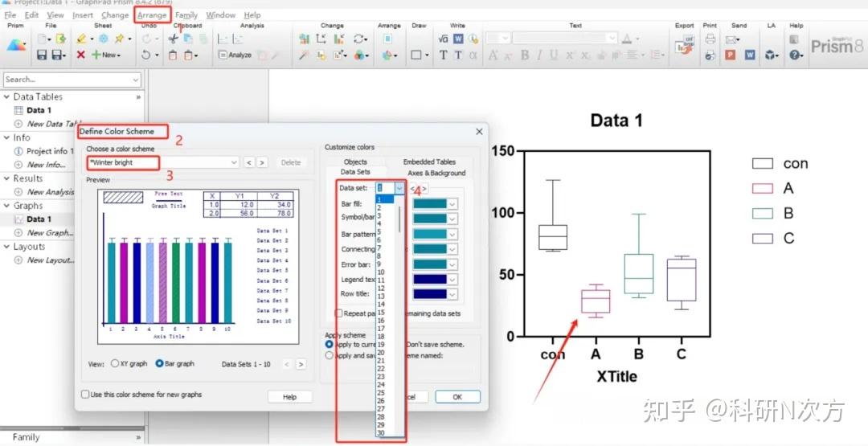Open the Bar fill color dropdown

(x=452, y=203)
